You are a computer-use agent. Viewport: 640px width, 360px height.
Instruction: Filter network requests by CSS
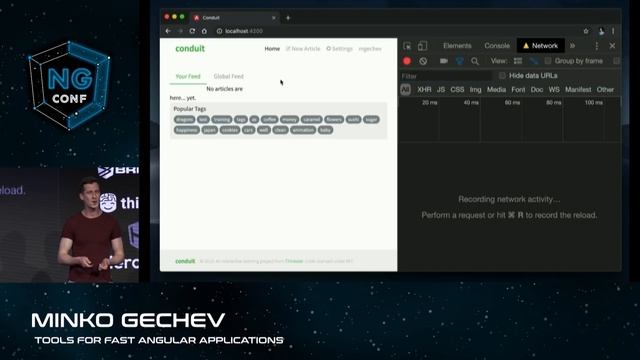tap(457, 89)
